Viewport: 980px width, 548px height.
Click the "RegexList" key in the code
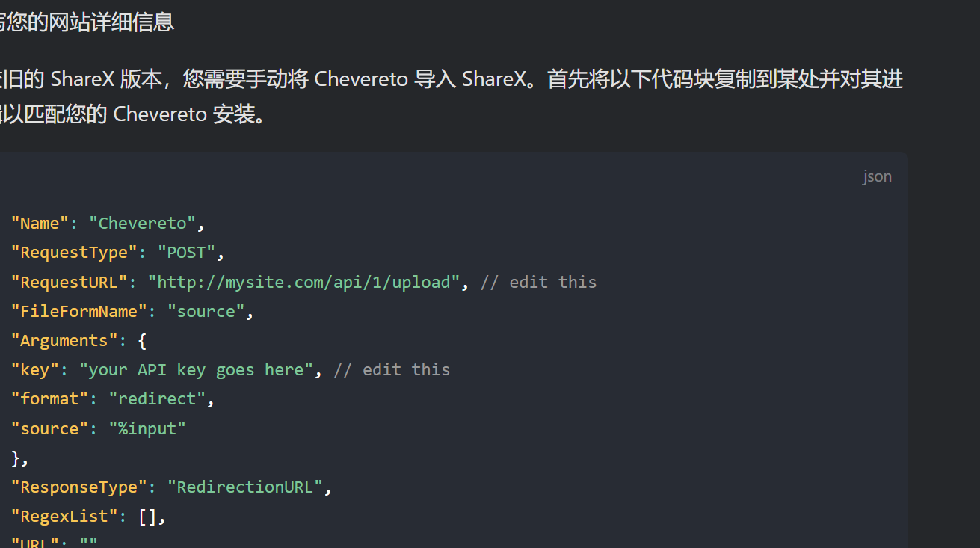point(64,516)
